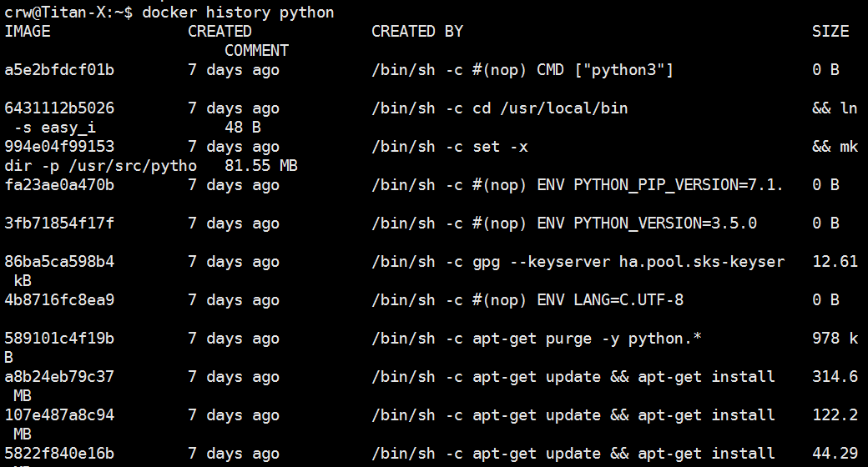
Task: Click the image ID 994e04f99153
Action: tap(59, 147)
